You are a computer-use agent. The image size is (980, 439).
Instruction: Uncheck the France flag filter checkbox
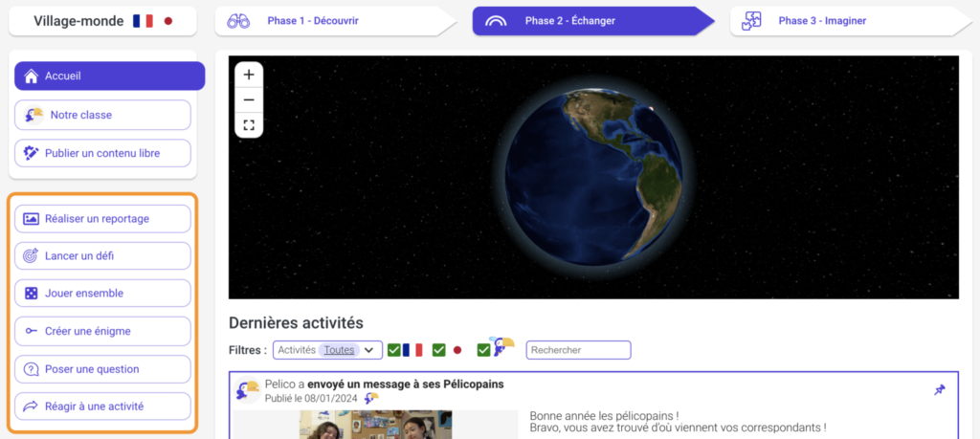(394, 350)
